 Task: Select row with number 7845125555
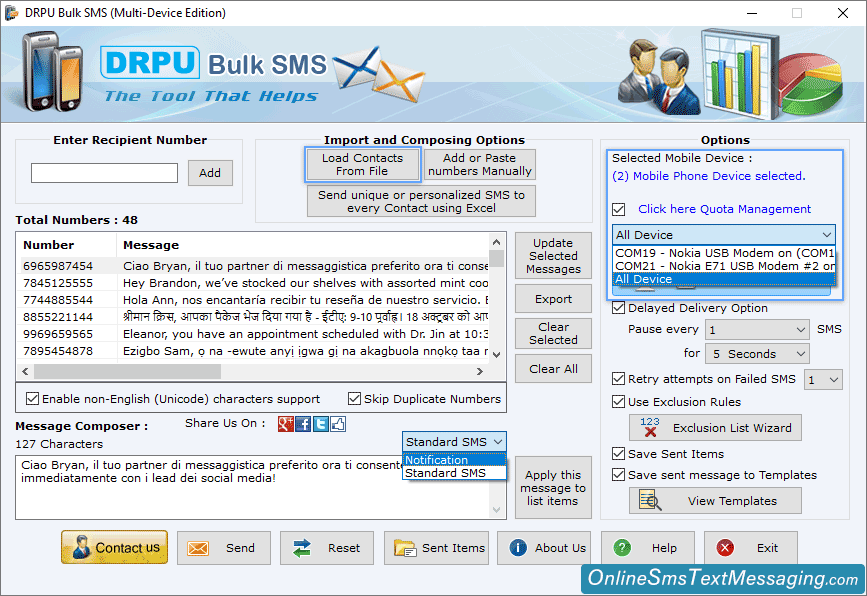[254, 283]
